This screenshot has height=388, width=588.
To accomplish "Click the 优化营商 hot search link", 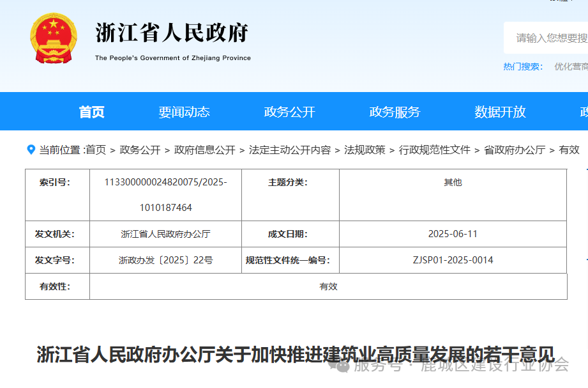I will 571,66.
